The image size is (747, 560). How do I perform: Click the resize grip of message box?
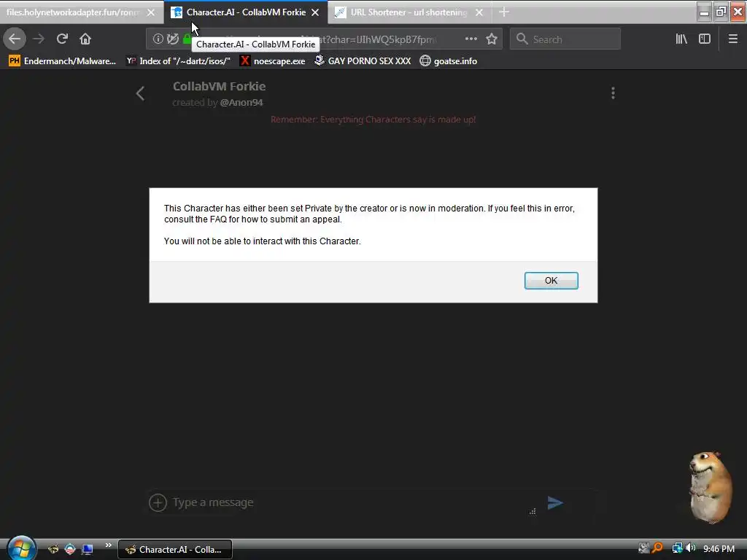pos(532,511)
